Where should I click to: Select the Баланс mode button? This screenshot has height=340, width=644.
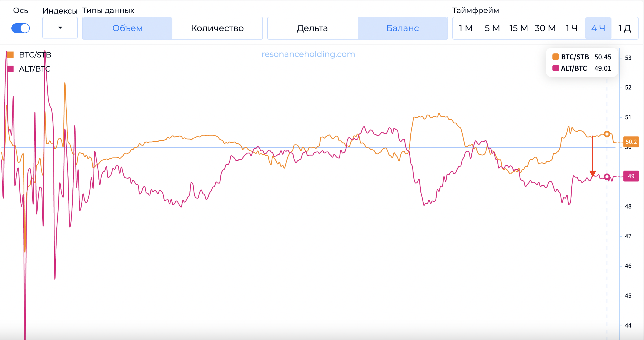click(402, 28)
